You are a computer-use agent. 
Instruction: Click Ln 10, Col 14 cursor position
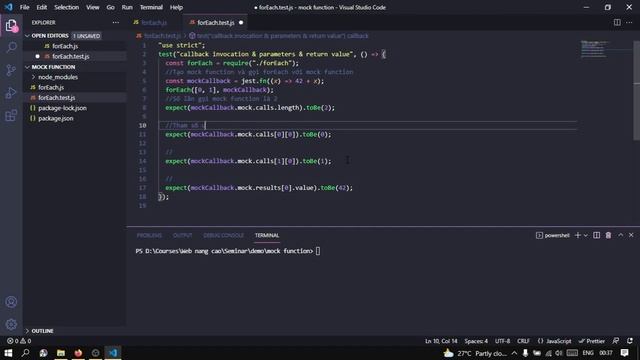point(441,341)
